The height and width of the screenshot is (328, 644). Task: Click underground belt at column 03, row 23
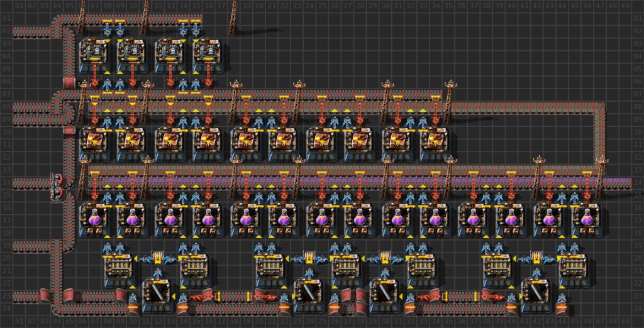click(44, 295)
